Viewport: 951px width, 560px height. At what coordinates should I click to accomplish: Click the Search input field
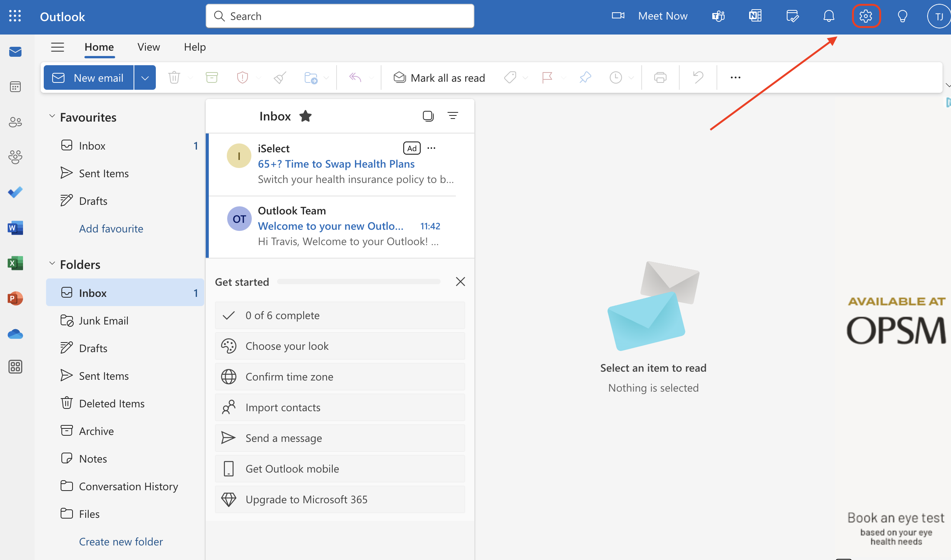pos(340,16)
